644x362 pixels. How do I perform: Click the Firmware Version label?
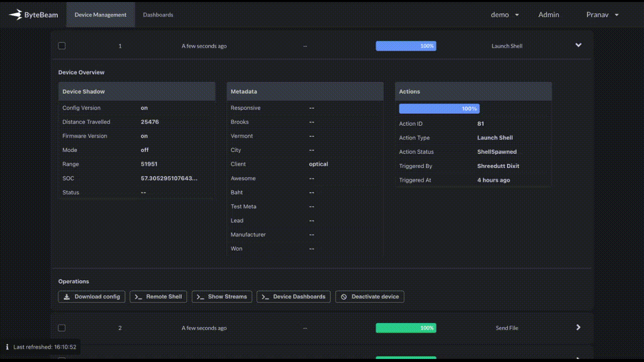coord(85,136)
